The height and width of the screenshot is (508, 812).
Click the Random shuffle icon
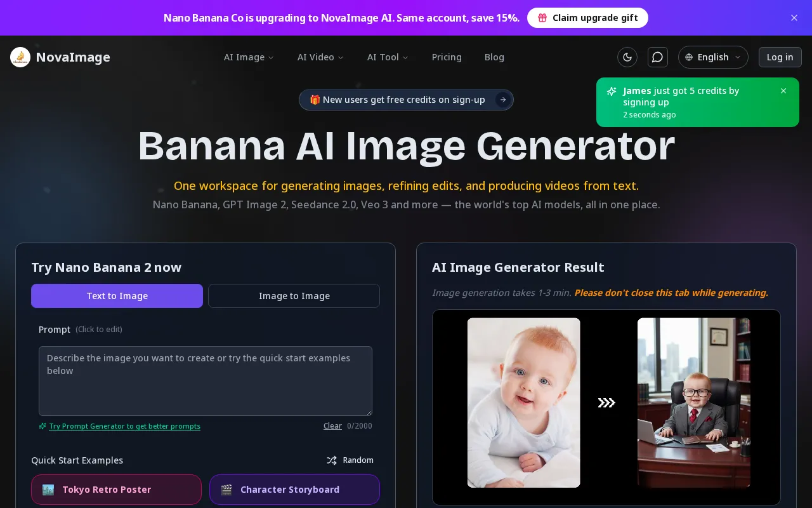point(332,460)
